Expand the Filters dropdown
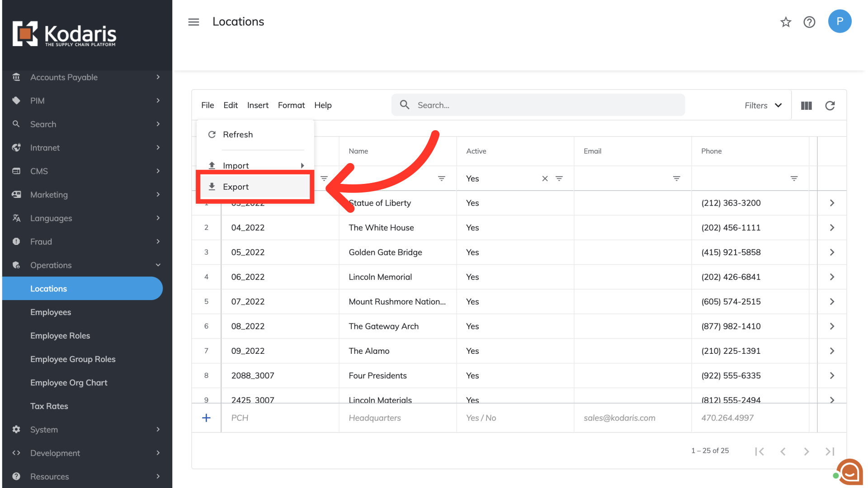 point(763,105)
